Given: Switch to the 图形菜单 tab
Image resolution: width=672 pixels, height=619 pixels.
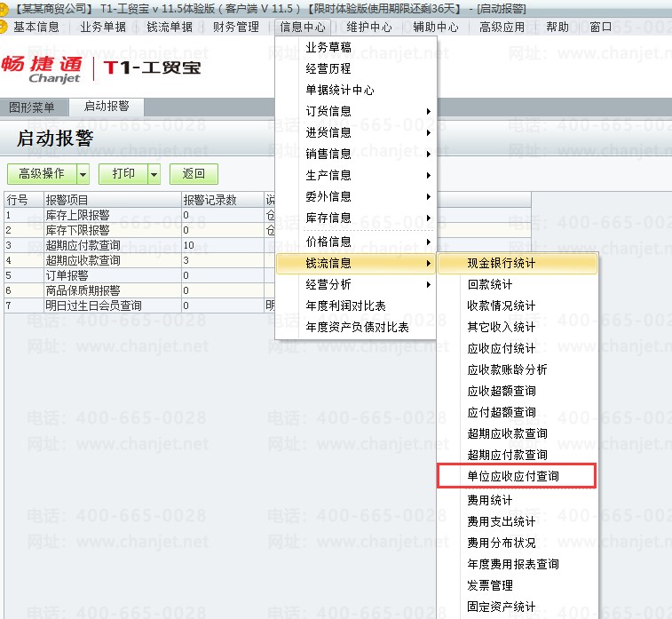Looking at the screenshot, I should click(x=32, y=107).
